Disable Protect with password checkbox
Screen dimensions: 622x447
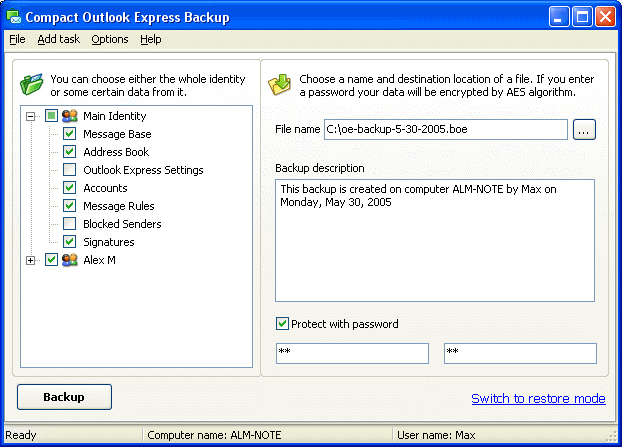[x=282, y=324]
